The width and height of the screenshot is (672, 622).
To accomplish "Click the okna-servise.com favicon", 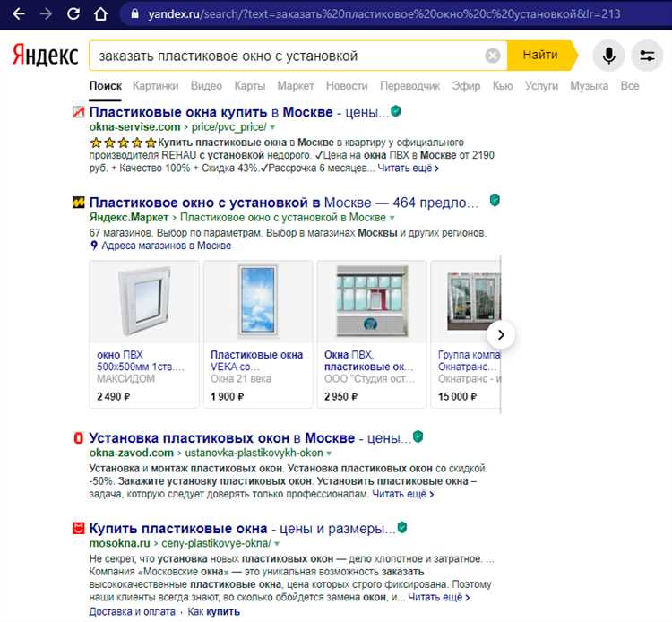I will pyautogui.click(x=79, y=112).
